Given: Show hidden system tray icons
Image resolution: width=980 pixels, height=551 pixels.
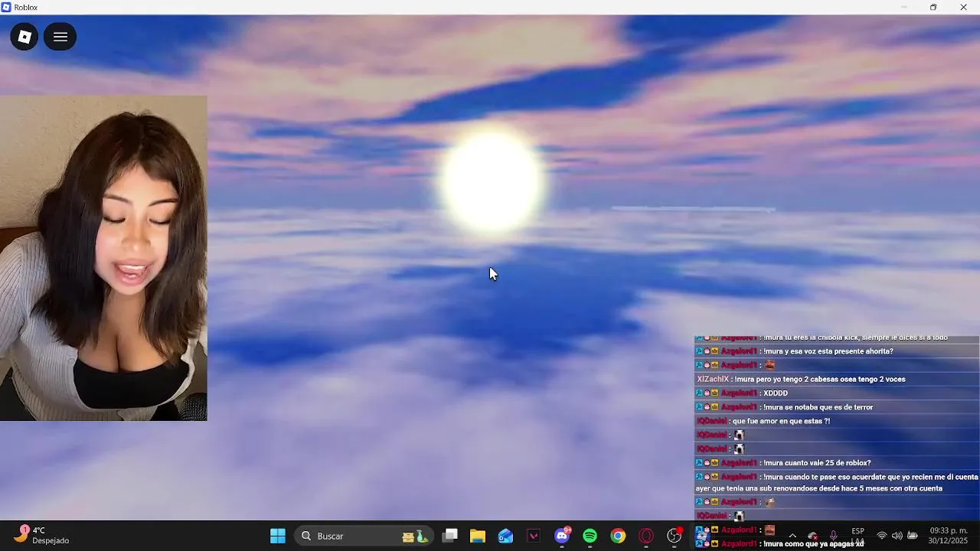Looking at the screenshot, I should tap(792, 536).
